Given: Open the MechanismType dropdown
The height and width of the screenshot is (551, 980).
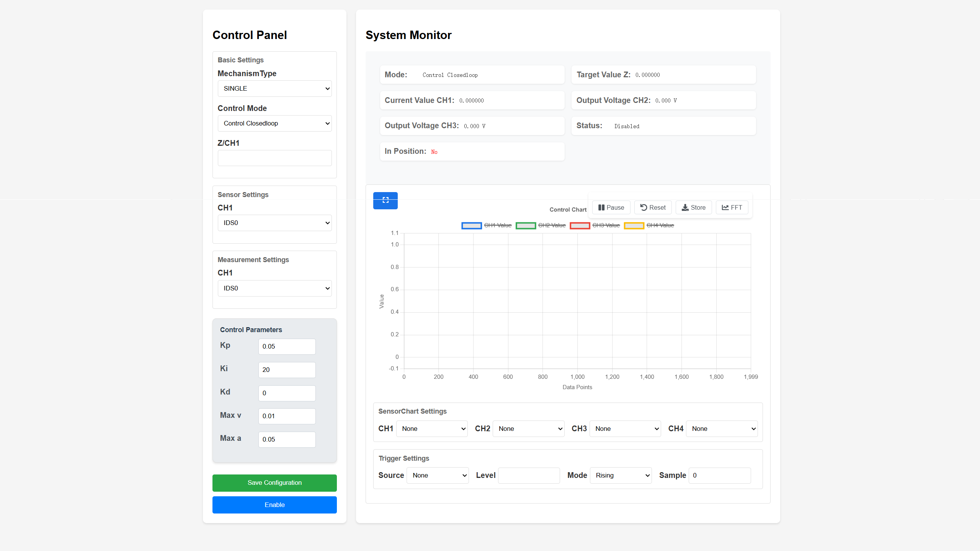Looking at the screenshot, I should tap(274, 88).
